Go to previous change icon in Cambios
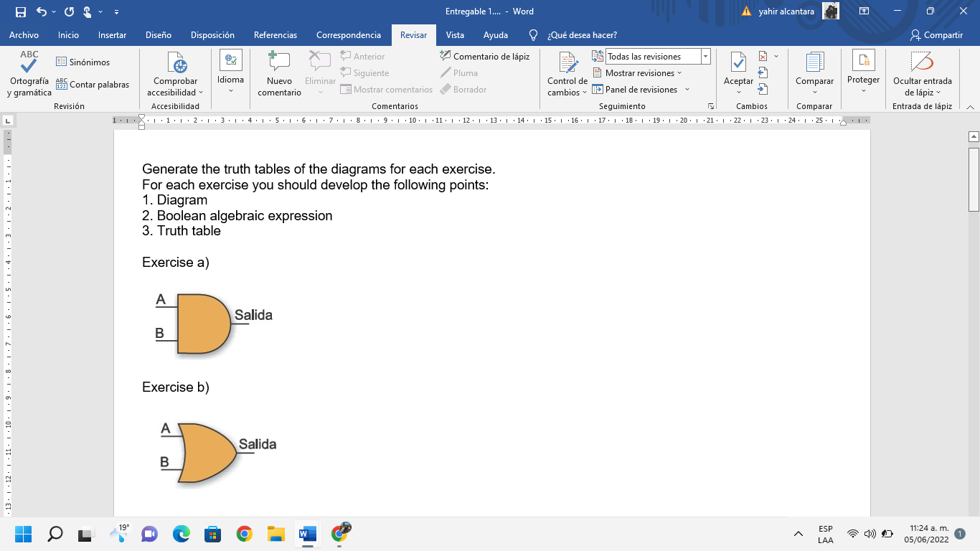The height and width of the screenshot is (551, 980). click(x=763, y=72)
